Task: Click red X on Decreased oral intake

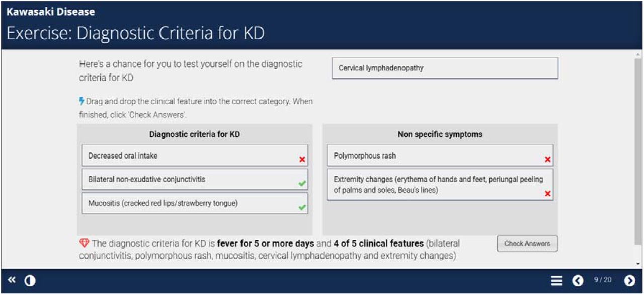Action: [x=302, y=160]
